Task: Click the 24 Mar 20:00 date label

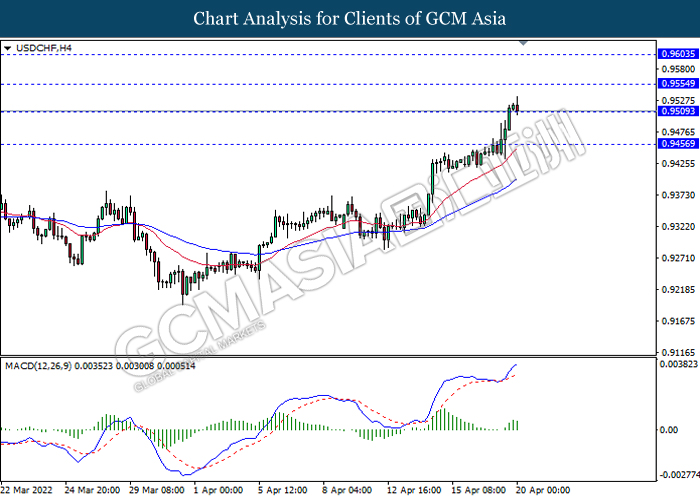Action: click(x=92, y=490)
